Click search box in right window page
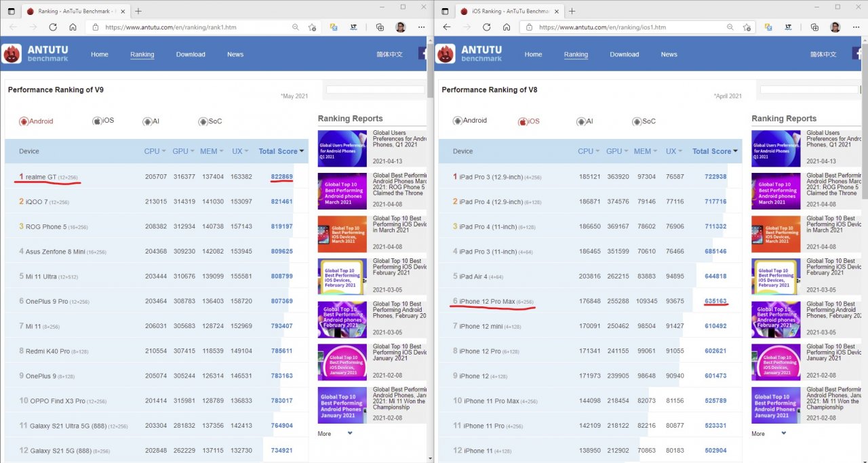This screenshot has width=868, height=463. point(808,89)
